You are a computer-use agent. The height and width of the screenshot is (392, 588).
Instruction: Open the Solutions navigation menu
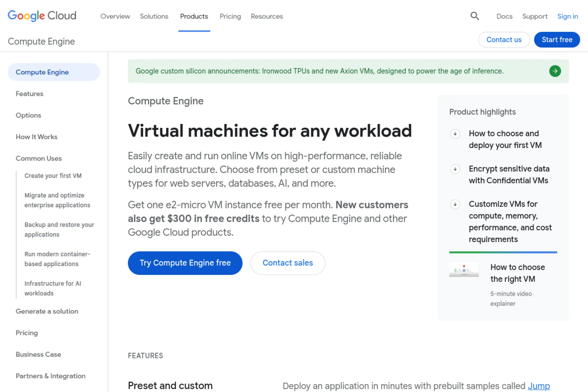(154, 16)
